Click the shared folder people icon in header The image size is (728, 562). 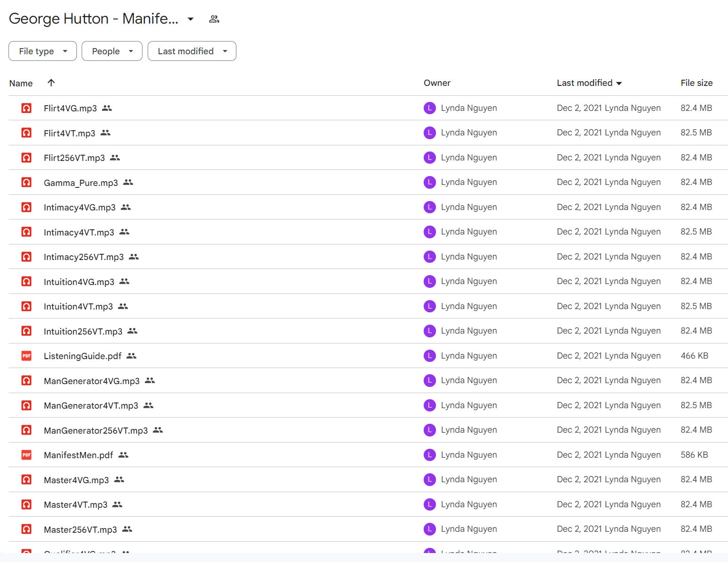(x=214, y=19)
